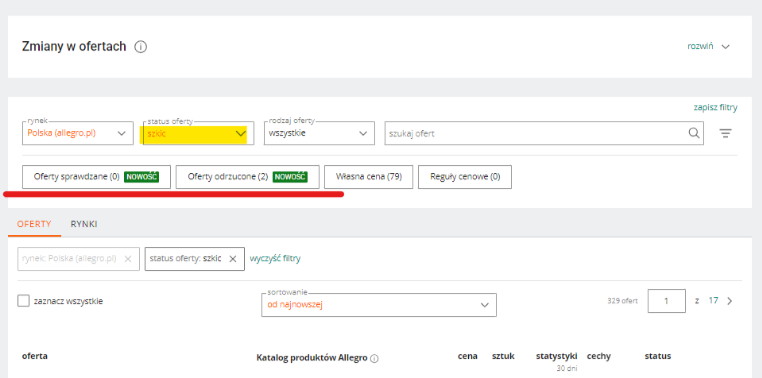The width and height of the screenshot is (762, 378).
Task: Click the status column header
Action: point(658,356)
